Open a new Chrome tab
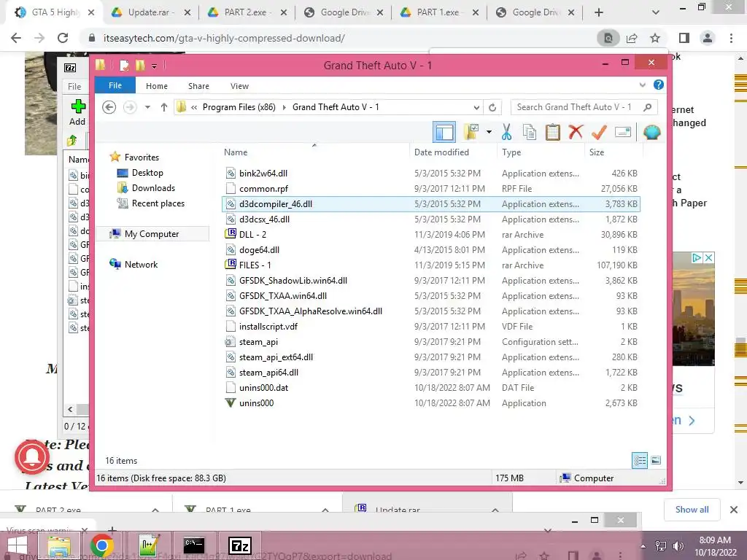 [599, 13]
